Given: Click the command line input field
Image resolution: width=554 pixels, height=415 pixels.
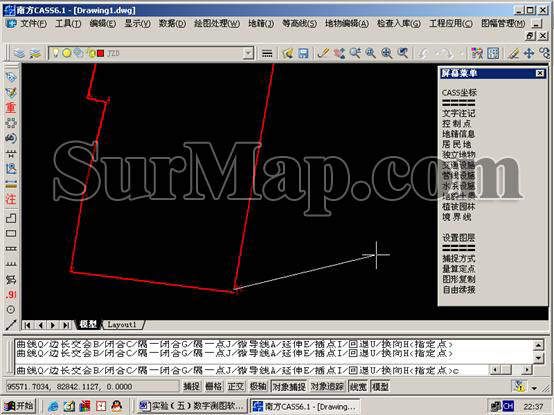Looking at the screenshot, I should click(x=251, y=370).
